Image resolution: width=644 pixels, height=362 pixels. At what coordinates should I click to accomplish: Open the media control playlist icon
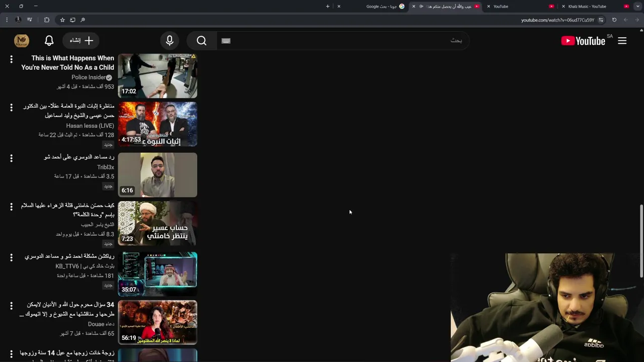pyautogui.click(x=30, y=20)
